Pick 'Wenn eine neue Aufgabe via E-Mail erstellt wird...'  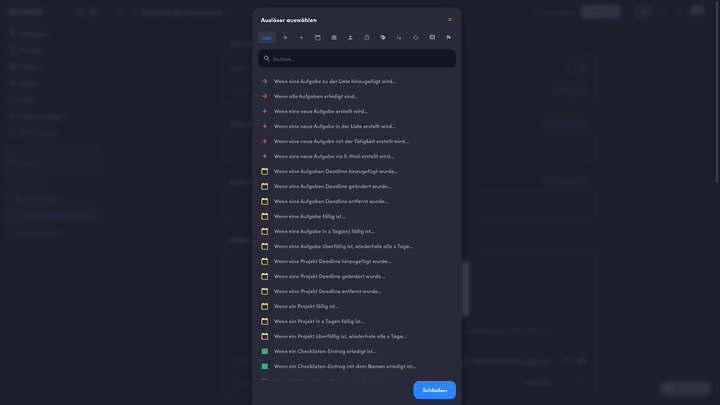(334, 156)
